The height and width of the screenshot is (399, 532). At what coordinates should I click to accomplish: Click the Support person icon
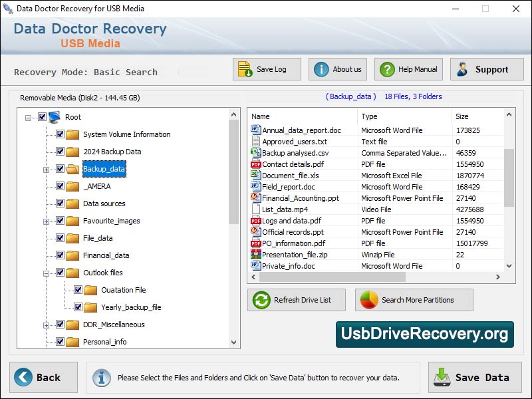(463, 69)
